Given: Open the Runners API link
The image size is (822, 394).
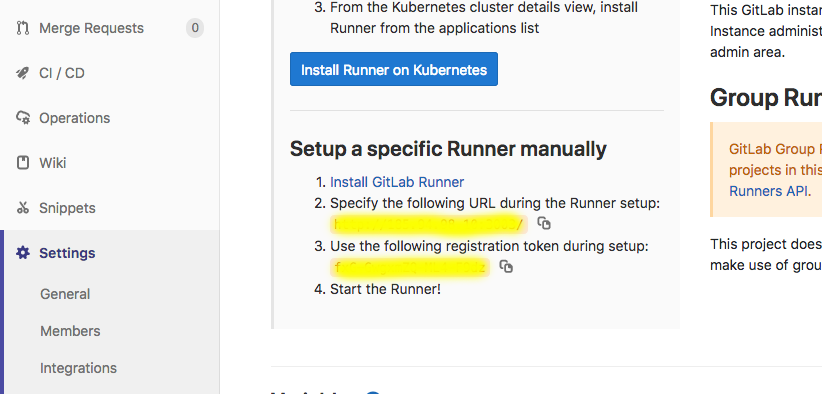Looking at the screenshot, I should coord(768,191).
